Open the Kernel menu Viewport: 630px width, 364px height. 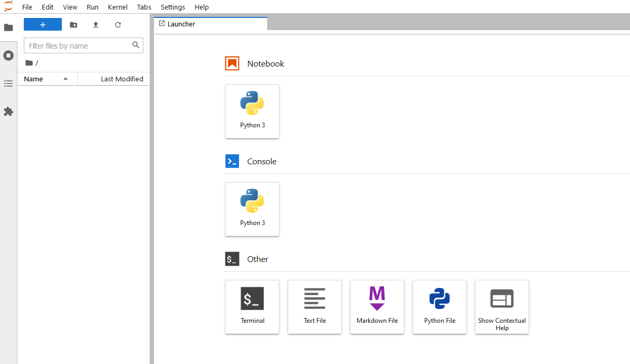point(118,7)
